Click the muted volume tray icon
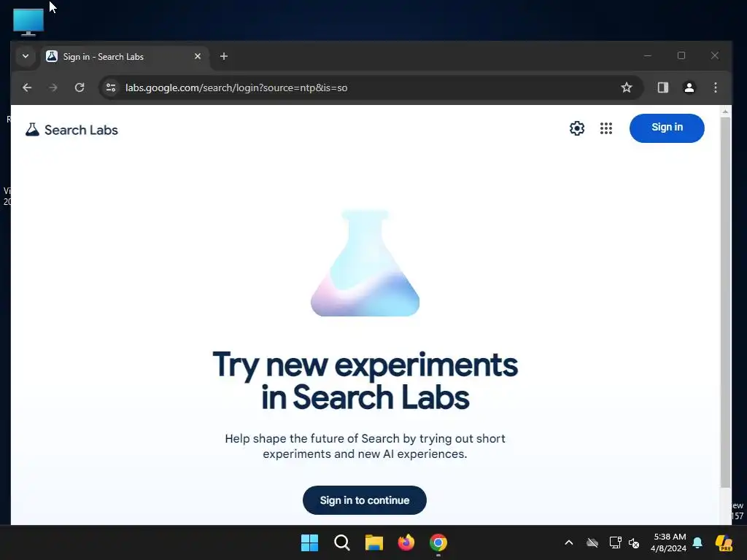The width and height of the screenshot is (747, 560). (634, 542)
